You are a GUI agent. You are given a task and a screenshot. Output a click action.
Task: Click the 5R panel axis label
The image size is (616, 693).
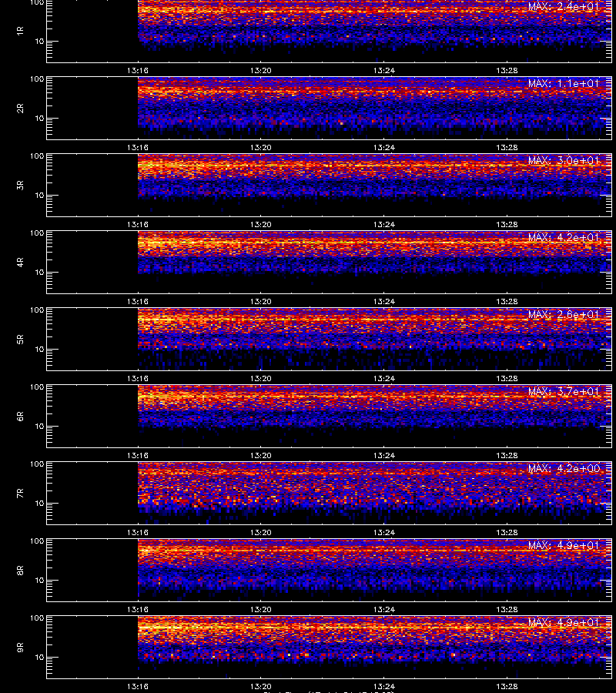20,340
